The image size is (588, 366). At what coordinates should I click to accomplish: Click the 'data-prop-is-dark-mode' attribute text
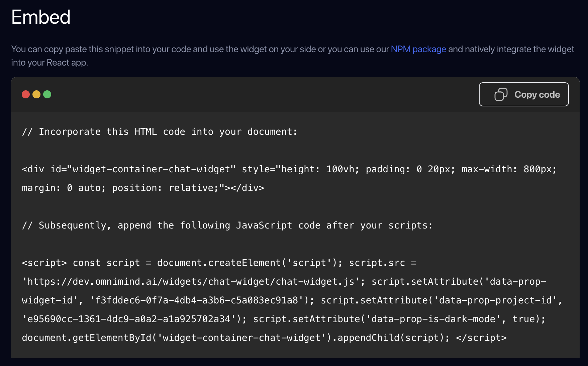pos(436,319)
